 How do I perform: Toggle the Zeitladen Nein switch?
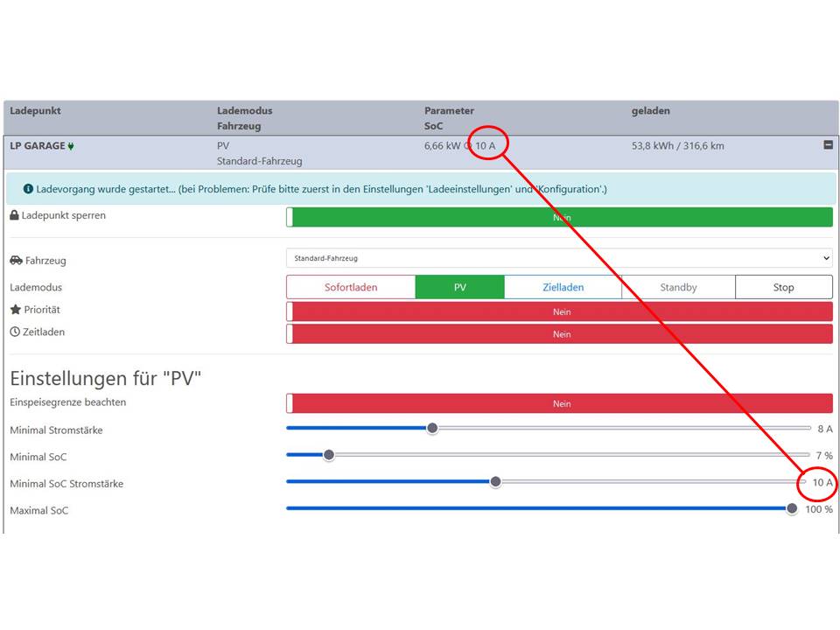click(559, 334)
